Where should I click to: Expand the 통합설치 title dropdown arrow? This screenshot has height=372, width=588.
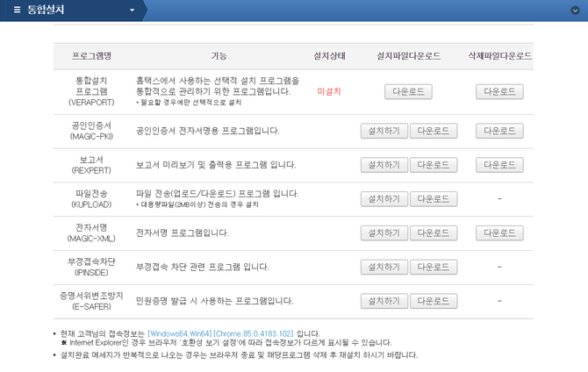pos(133,11)
